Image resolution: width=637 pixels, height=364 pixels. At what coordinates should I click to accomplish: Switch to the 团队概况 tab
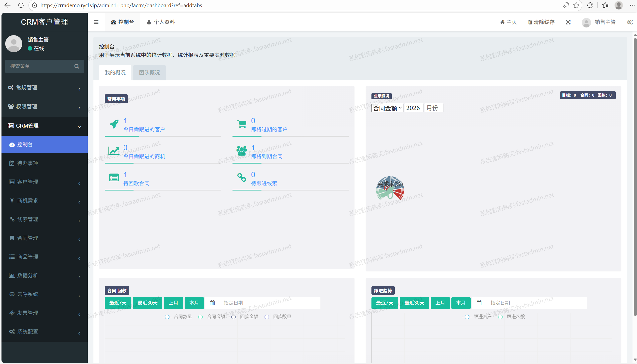click(x=149, y=72)
